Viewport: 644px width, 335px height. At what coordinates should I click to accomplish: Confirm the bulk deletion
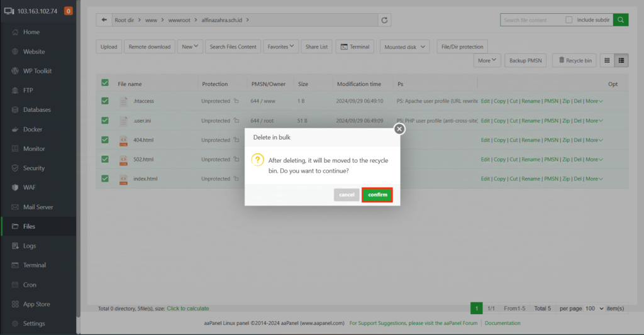point(377,195)
